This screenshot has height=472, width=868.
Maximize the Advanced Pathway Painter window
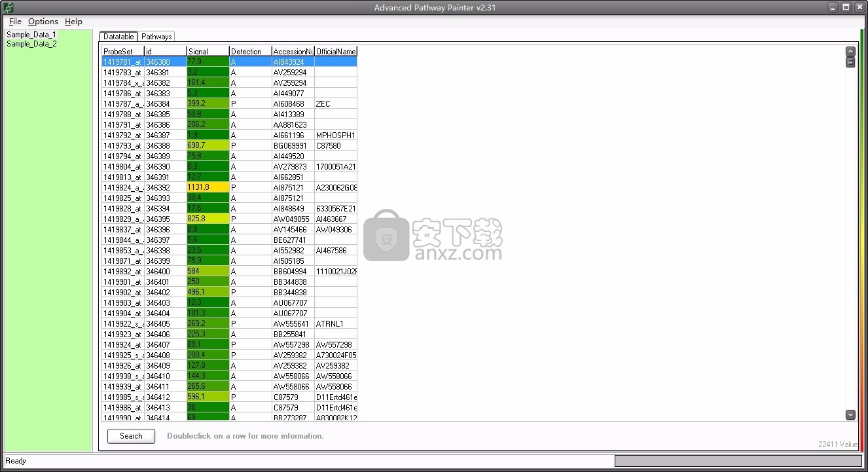(846, 7)
